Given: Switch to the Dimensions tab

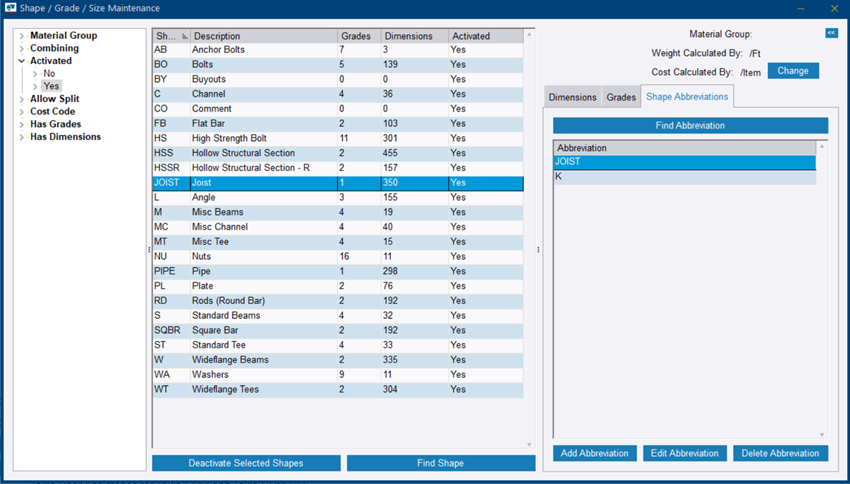Looking at the screenshot, I should [573, 97].
